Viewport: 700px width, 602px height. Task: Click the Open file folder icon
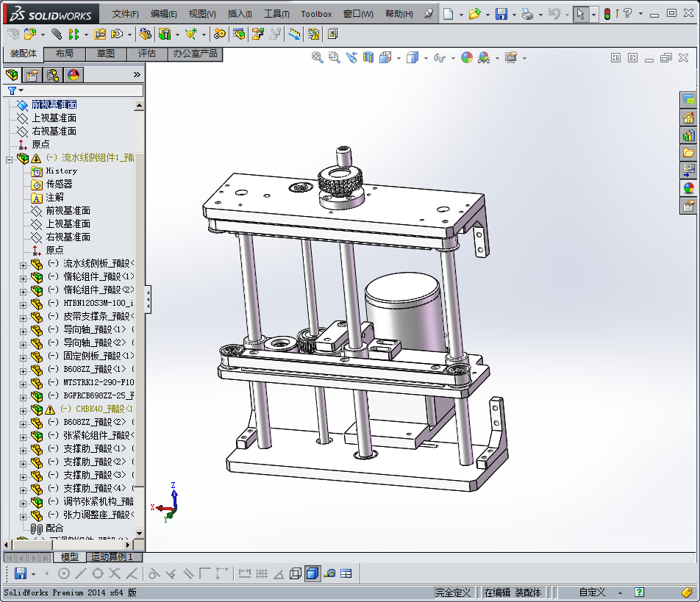tap(474, 14)
